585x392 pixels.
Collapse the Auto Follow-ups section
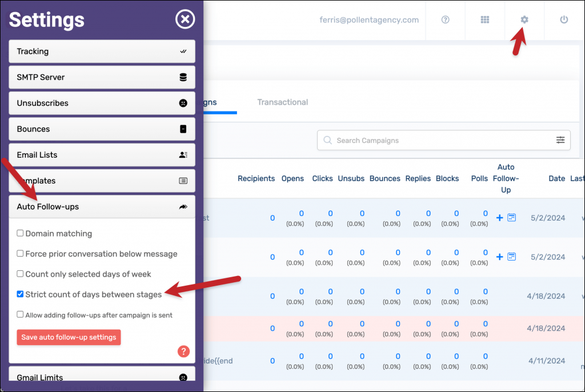pos(102,206)
